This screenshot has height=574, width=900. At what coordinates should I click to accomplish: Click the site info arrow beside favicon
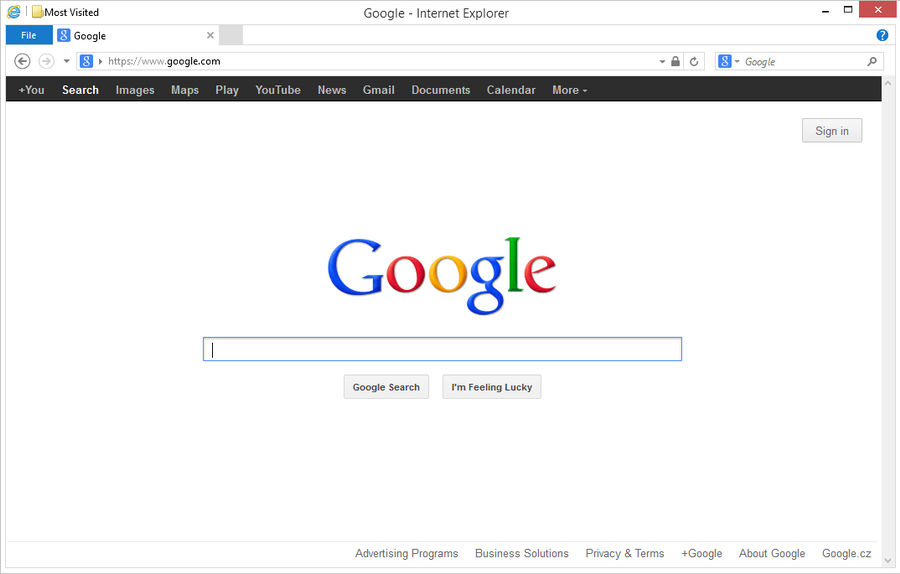100,61
